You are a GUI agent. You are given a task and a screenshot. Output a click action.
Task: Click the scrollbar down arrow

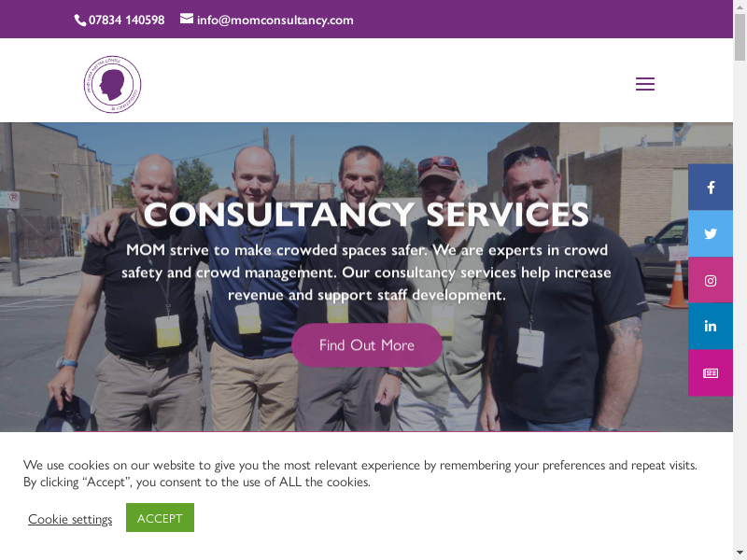pyautogui.click(x=740, y=553)
